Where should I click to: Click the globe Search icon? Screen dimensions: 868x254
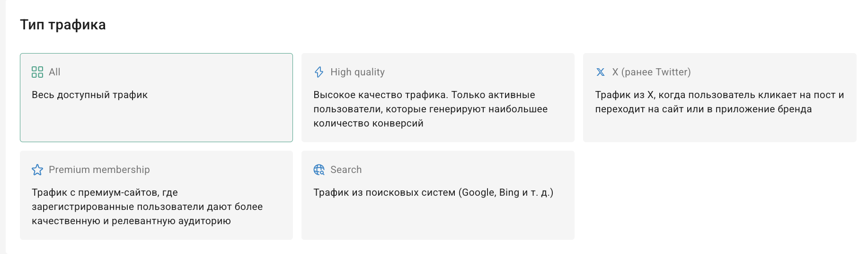[x=319, y=170]
